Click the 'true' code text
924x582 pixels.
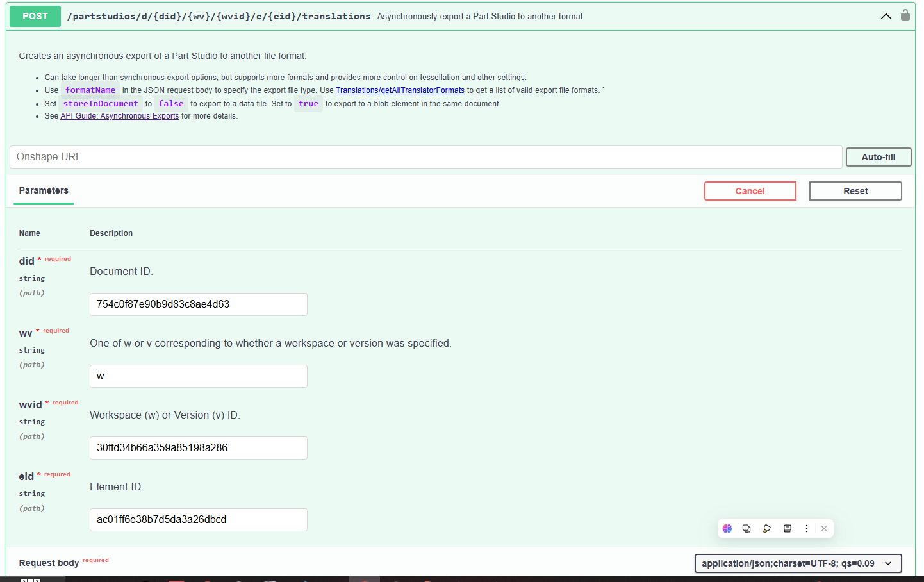[308, 104]
